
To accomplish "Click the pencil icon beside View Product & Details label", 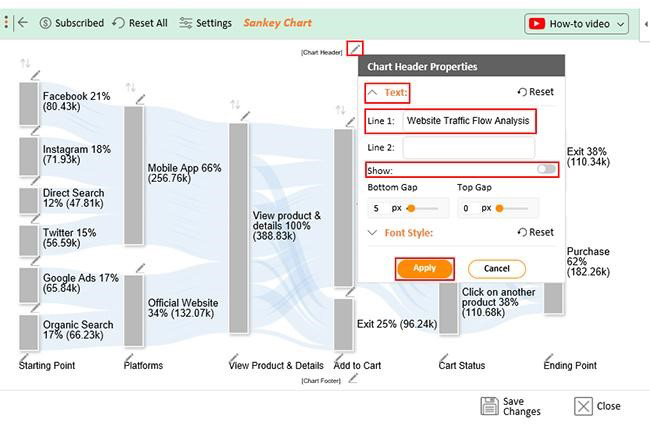I will point(234,357).
